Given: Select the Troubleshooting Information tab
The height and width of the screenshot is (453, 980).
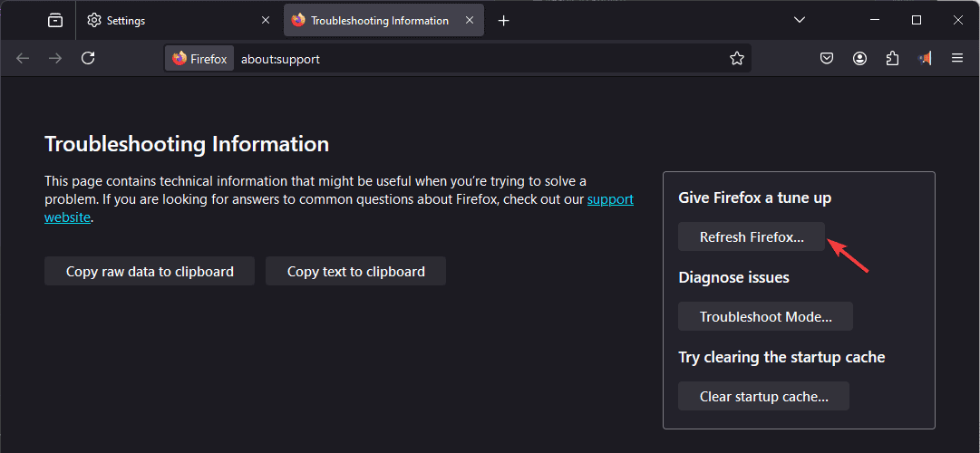Looking at the screenshot, I should (383, 21).
